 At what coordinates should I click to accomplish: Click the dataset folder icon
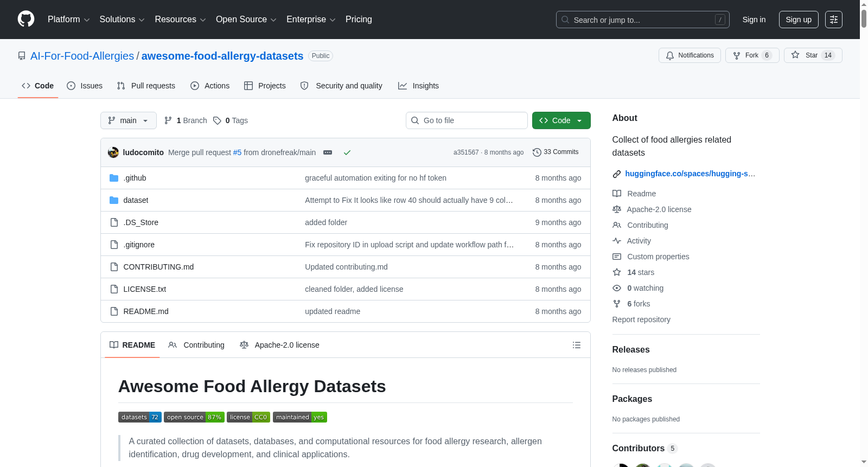click(114, 200)
